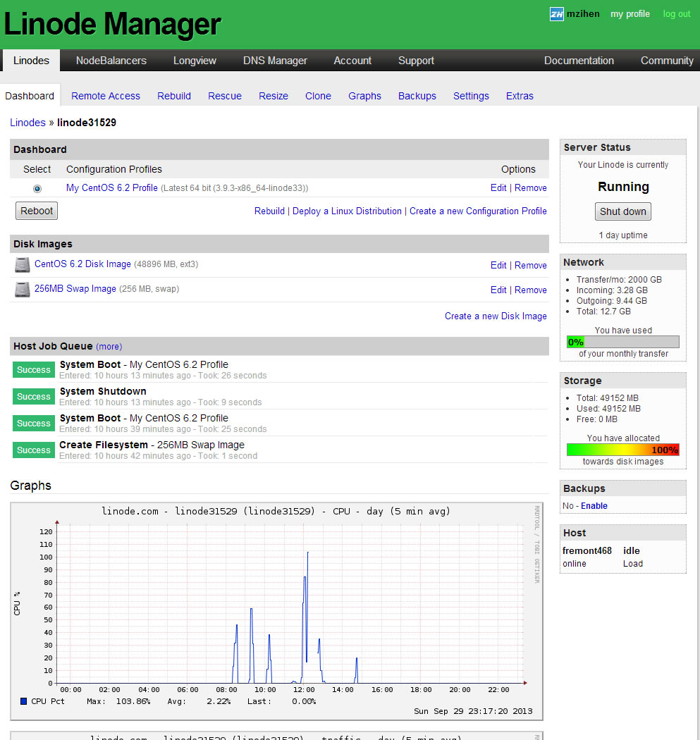The height and width of the screenshot is (740, 700).
Task: Switch to DNS Manager
Action: (x=275, y=61)
